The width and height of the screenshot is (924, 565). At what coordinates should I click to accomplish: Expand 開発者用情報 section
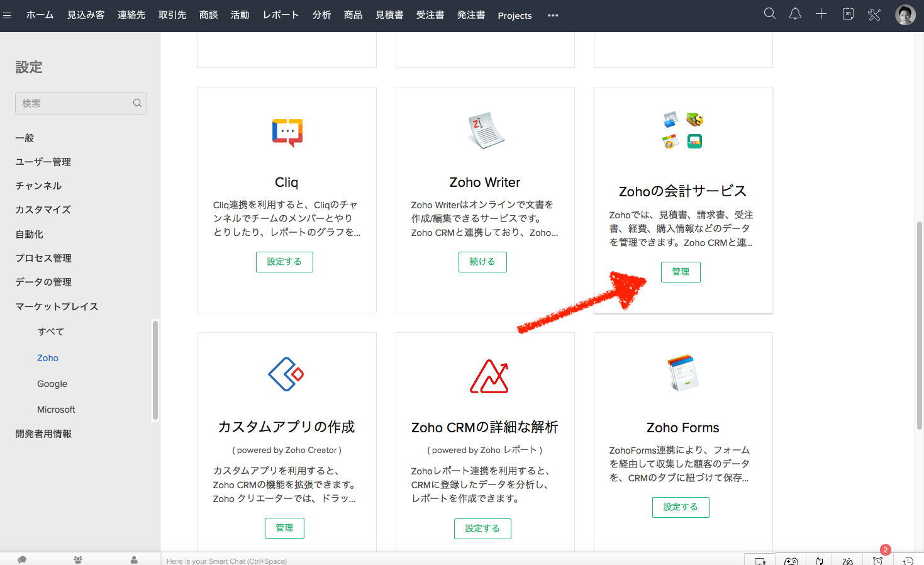pyautogui.click(x=43, y=434)
